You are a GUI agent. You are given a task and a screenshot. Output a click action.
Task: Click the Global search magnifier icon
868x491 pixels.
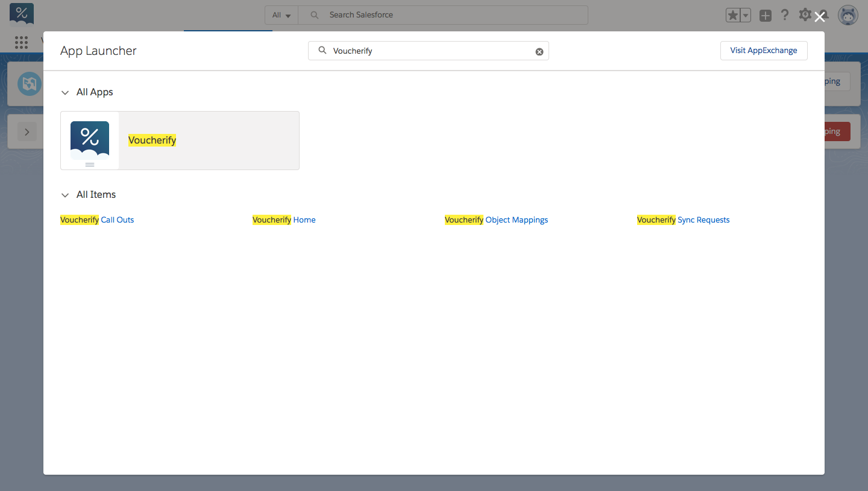(314, 15)
